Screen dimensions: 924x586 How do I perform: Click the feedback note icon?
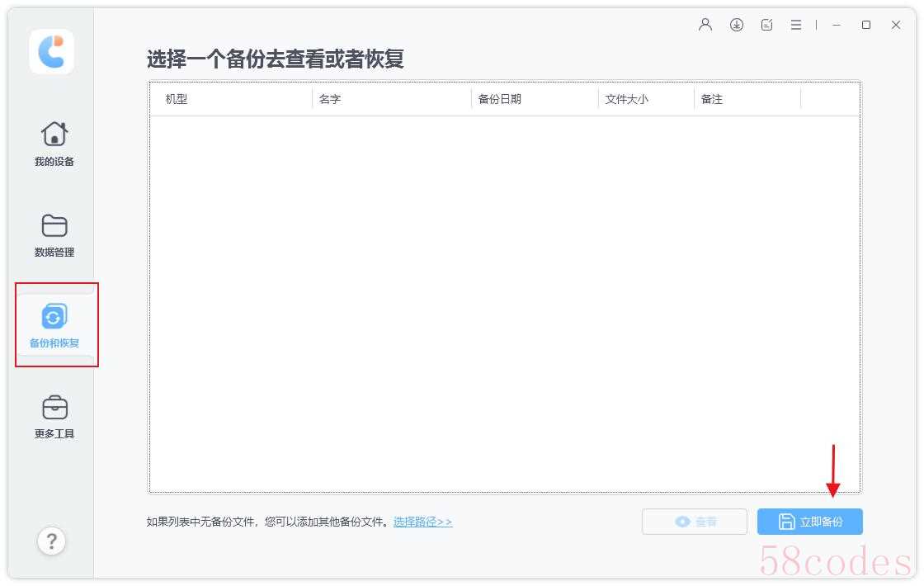point(767,25)
